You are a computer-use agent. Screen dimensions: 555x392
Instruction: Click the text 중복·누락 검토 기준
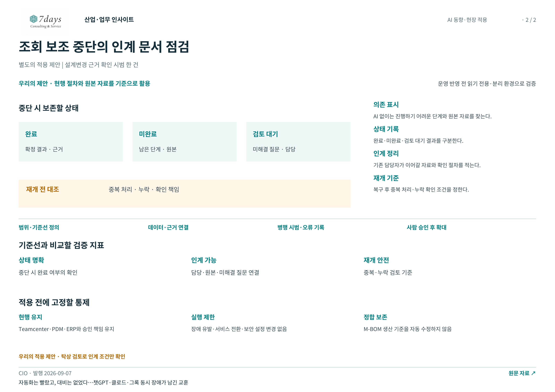[388, 272]
